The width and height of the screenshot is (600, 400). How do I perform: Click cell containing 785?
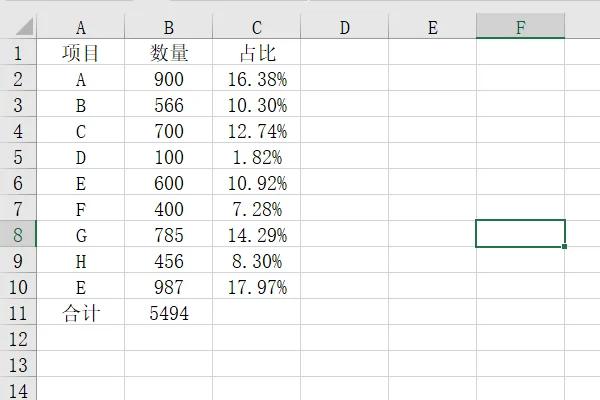click(168, 234)
